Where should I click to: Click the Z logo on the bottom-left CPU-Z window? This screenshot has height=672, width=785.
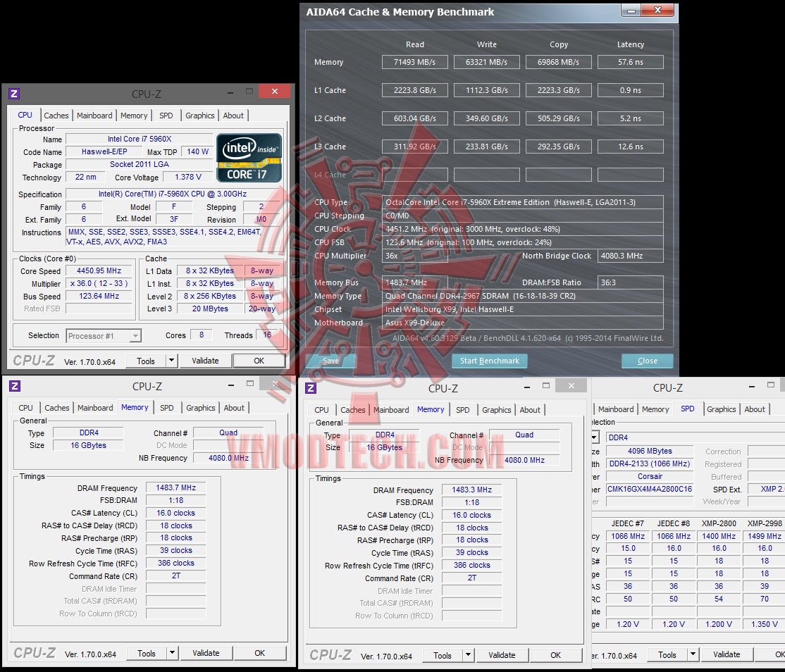tap(16, 386)
